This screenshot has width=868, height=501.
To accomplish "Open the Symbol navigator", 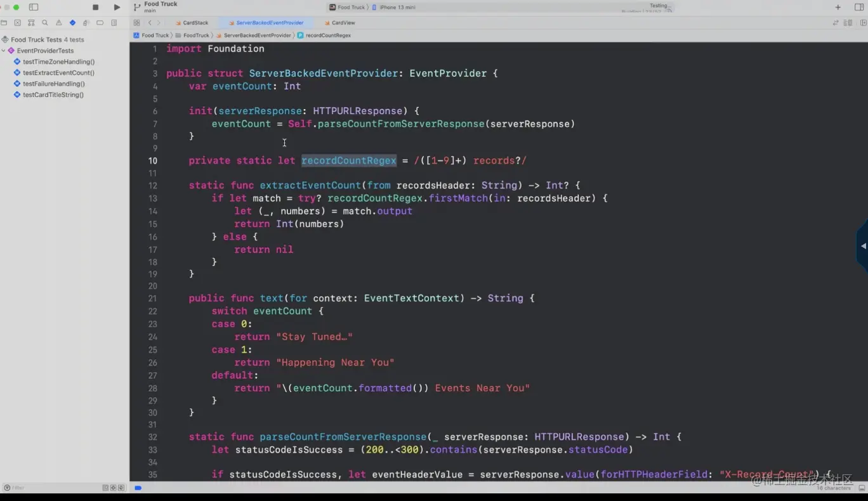I will (31, 23).
